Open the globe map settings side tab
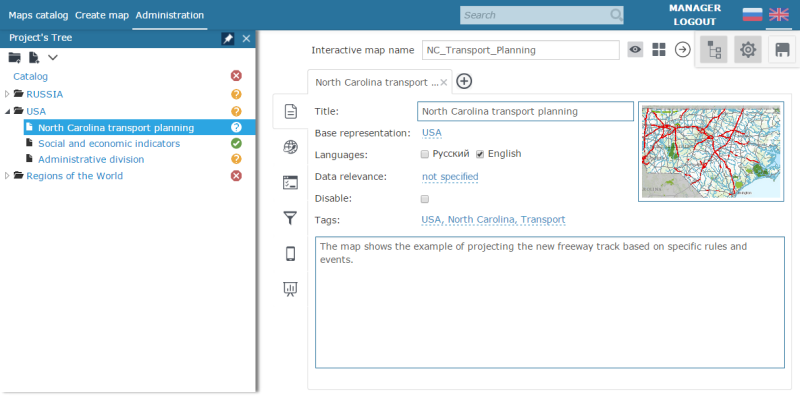This screenshot has width=800, height=396. [x=290, y=147]
